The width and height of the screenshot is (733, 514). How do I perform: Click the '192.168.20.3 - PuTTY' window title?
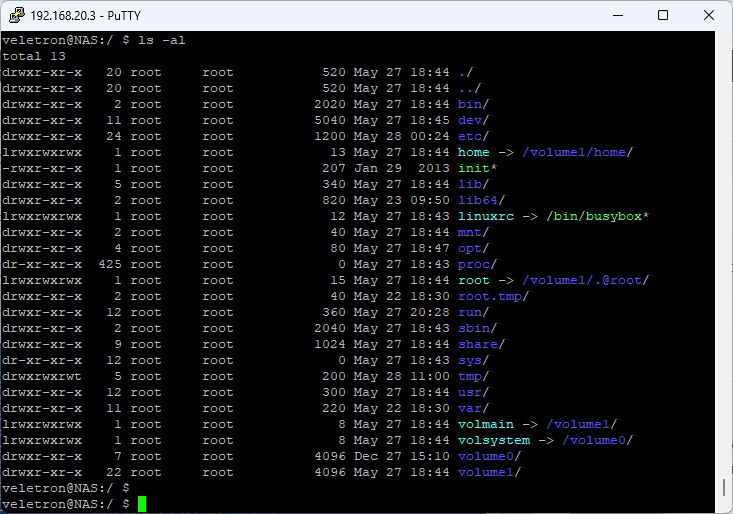pyautogui.click(x=86, y=16)
